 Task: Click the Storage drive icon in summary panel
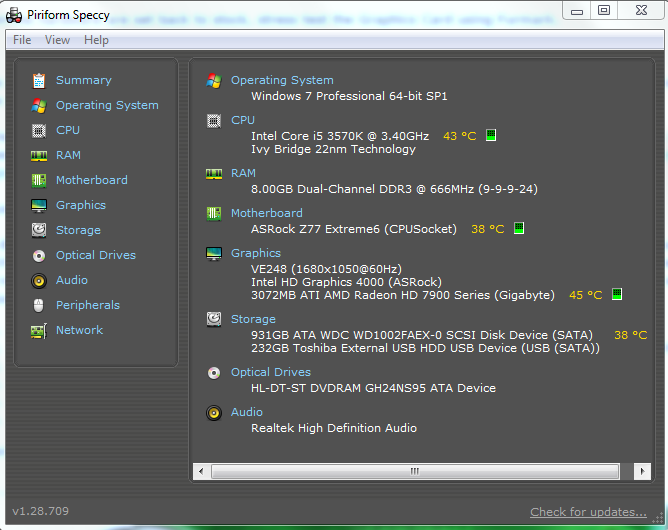(214, 319)
